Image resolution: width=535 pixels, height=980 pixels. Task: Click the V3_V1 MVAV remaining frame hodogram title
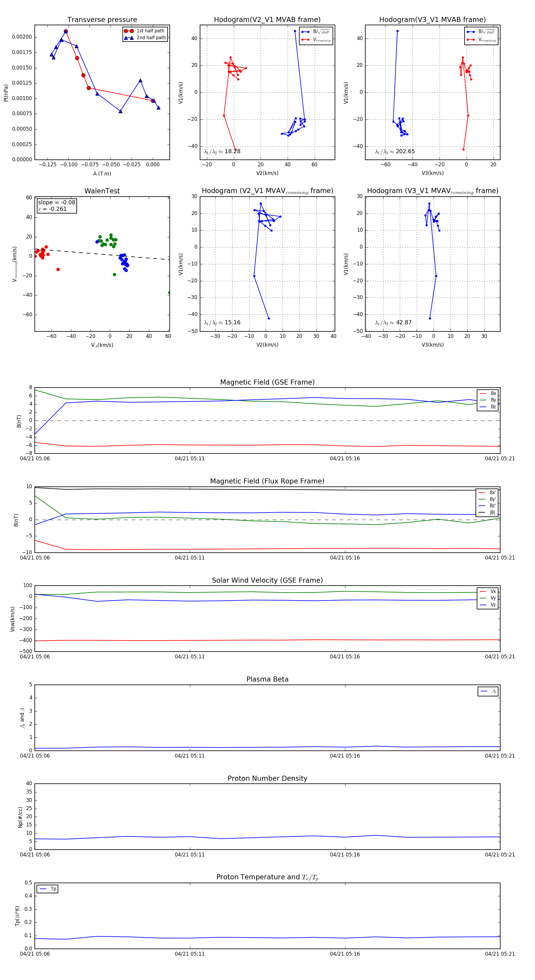pyautogui.click(x=432, y=191)
